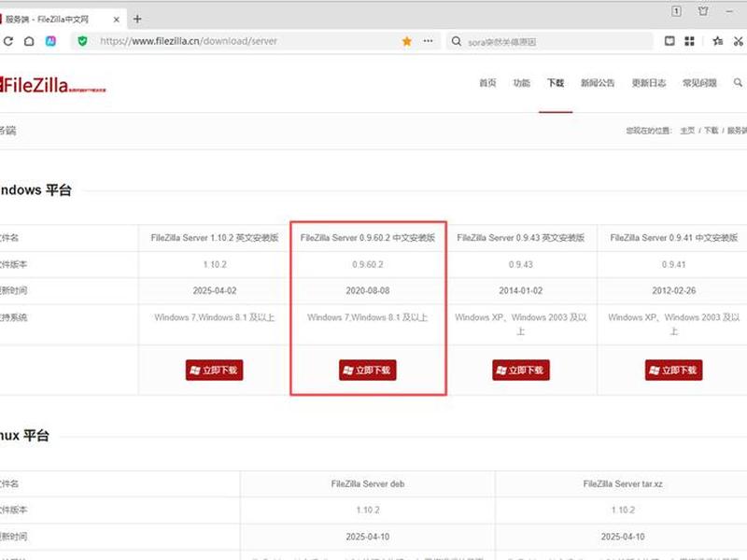Open the 更新日志 navigation item
Image resolution: width=747 pixels, height=560 pixels.
(x=648, y=83)
